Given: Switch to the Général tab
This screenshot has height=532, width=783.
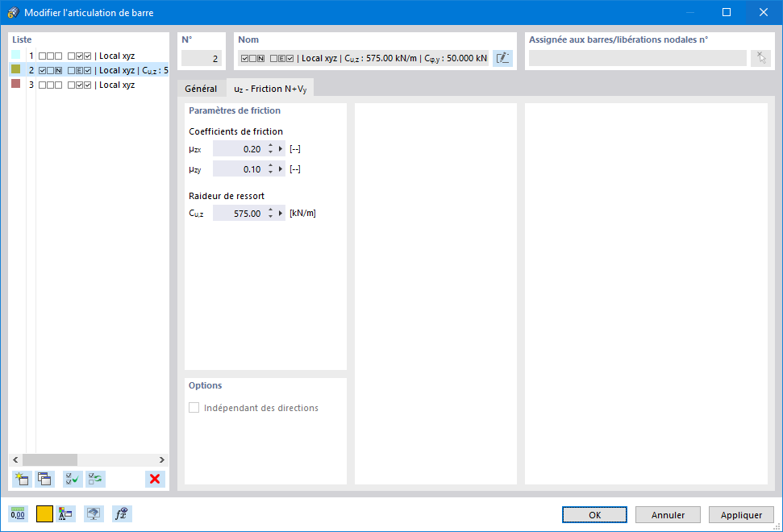Looking at the screenshot, I should [x=201, y=89].
